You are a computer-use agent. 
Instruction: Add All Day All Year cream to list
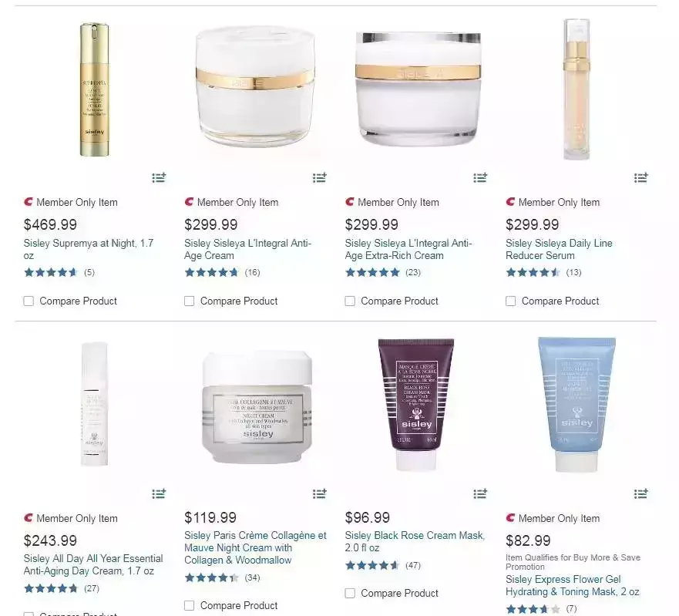159,493
